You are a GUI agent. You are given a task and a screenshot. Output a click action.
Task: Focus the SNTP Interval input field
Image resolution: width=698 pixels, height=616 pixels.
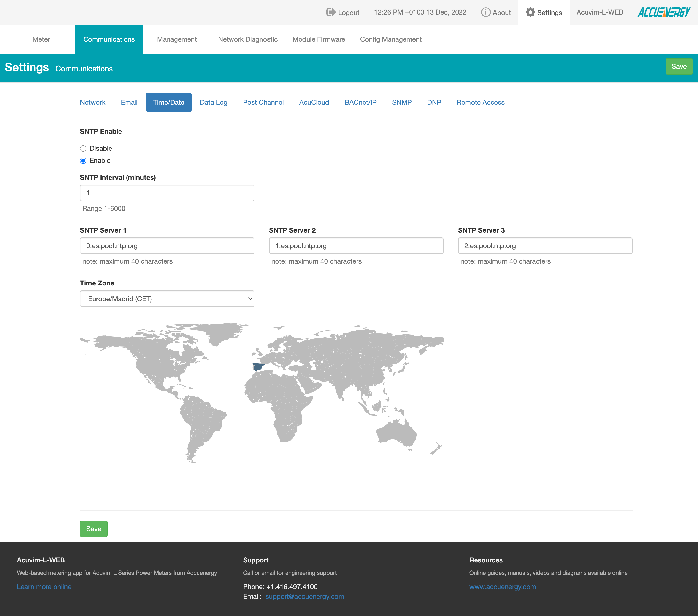[167, 193]
